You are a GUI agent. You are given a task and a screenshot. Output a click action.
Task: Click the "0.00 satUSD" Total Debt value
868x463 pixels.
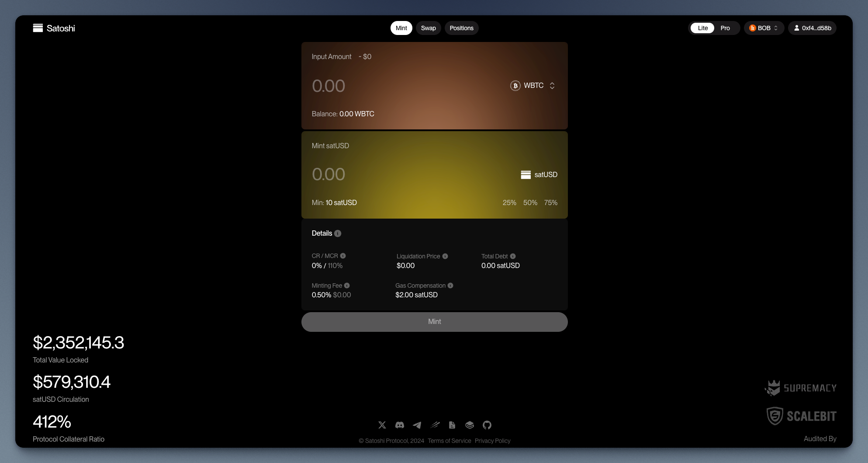pos(501,266)
